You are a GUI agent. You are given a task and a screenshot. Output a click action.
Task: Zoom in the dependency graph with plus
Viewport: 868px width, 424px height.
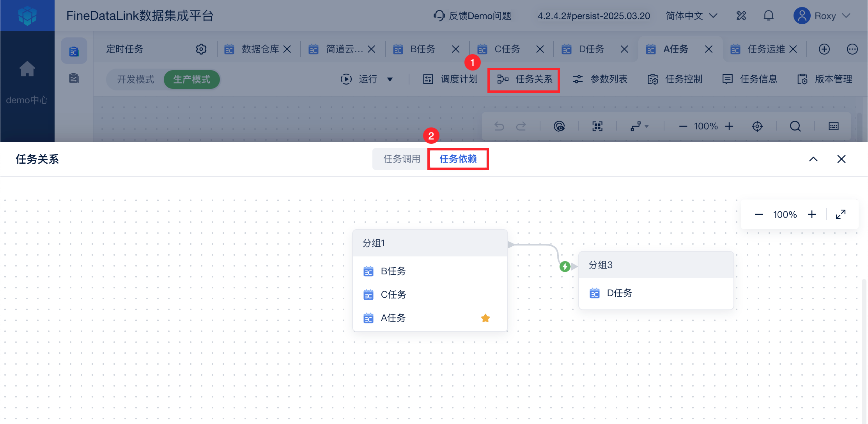(812, 214)
